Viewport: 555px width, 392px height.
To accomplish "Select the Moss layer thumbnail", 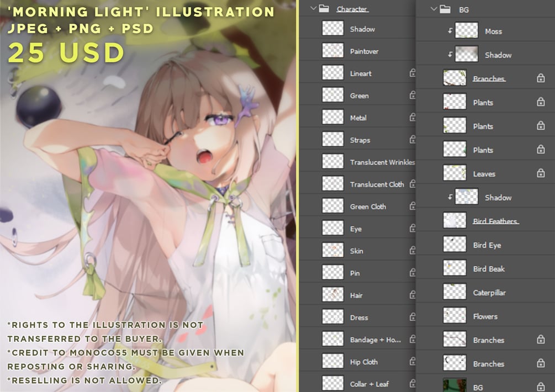I will coord(467,30).
